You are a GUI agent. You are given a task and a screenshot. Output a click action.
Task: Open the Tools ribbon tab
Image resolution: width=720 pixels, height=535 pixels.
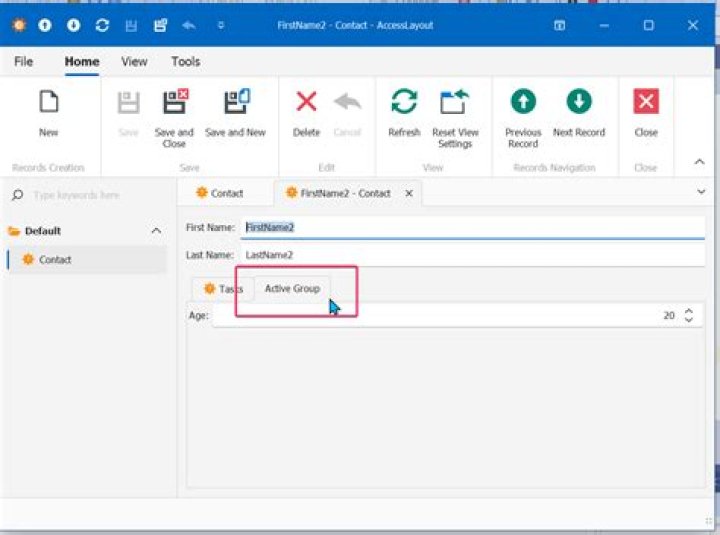[x=186, y=61]
